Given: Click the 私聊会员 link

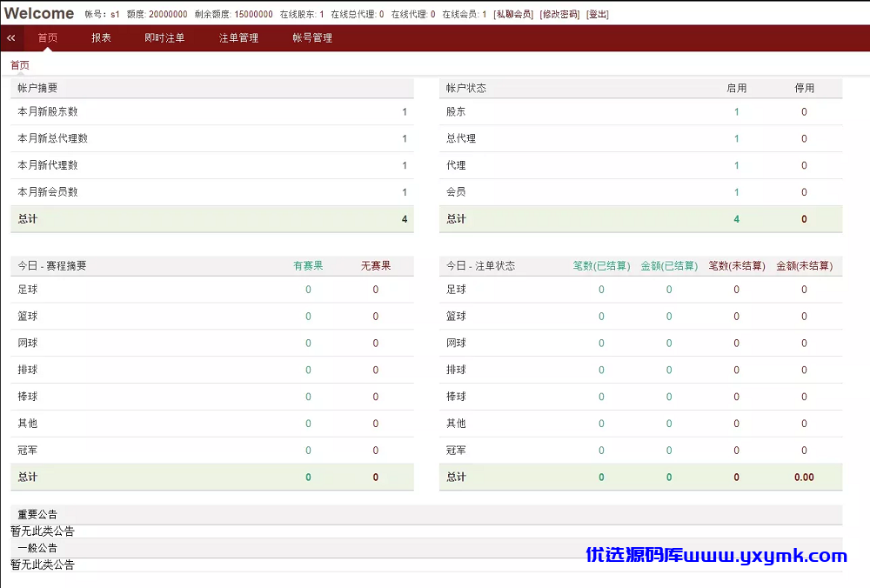Looking at the screenshot, I should [513, 15].
